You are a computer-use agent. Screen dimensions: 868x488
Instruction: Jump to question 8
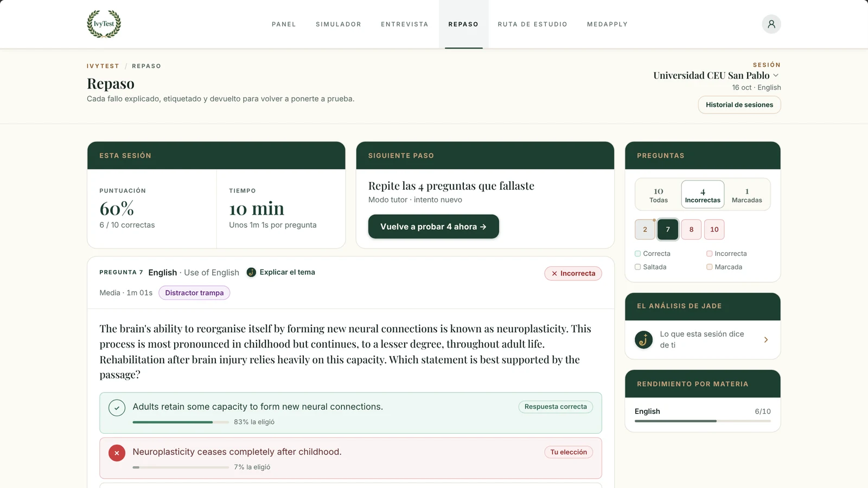coord(691,229)
